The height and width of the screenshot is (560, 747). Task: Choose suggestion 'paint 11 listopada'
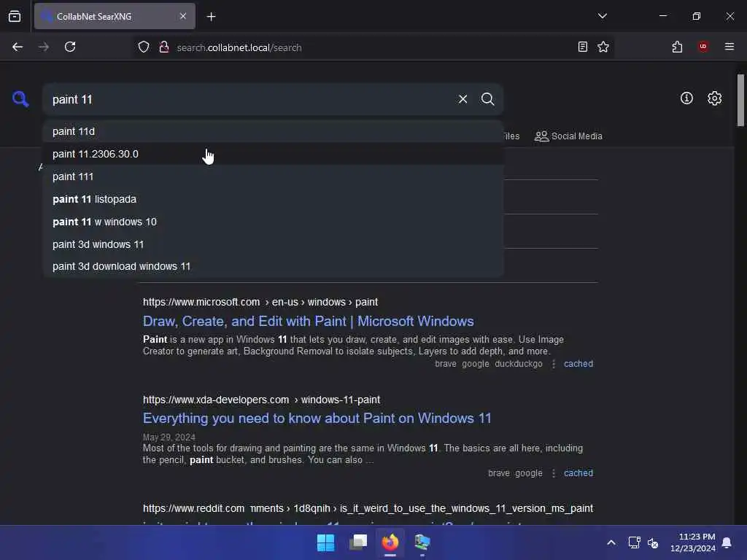[274, 199]
